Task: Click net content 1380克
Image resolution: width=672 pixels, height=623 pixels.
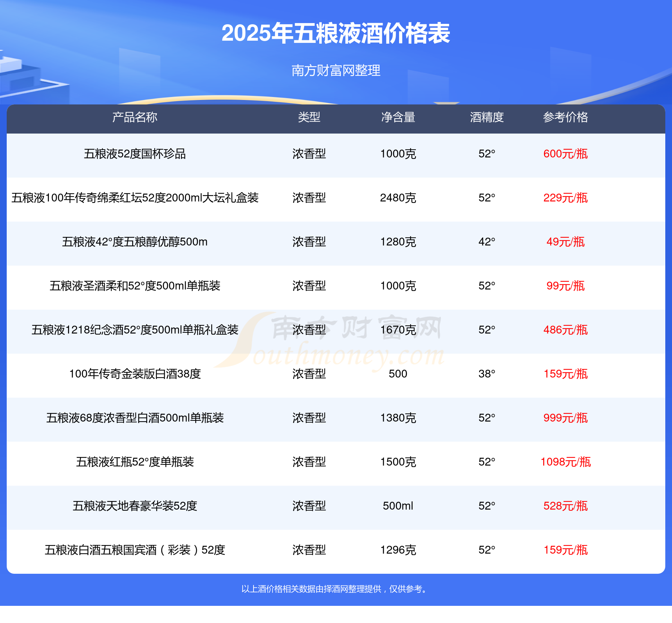Action: pyautogui.click(x=398, y=418)
